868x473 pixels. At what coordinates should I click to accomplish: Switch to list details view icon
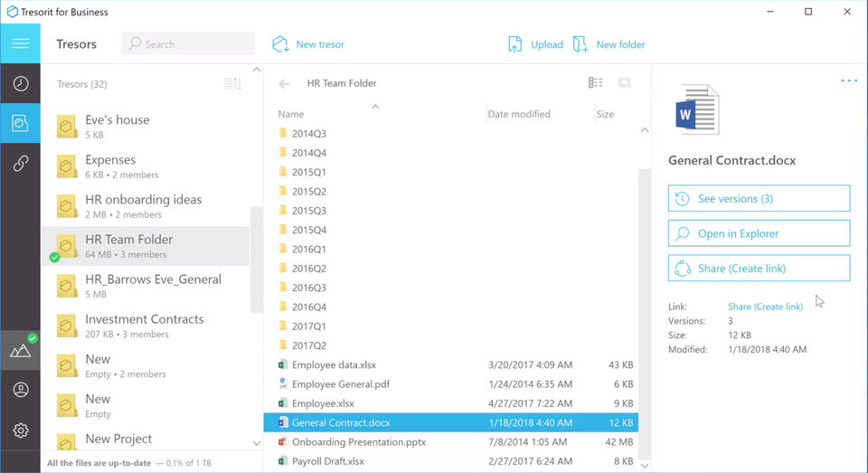click(596, 82)
